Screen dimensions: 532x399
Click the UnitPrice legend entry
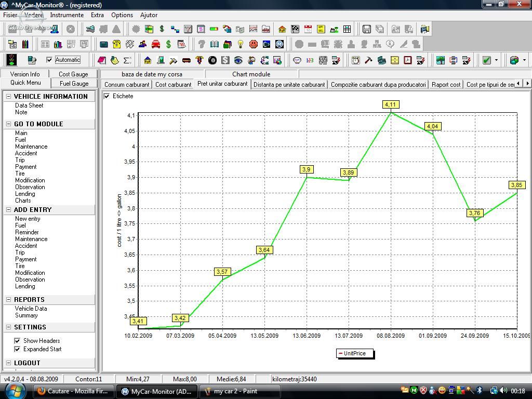coord(354,353)
